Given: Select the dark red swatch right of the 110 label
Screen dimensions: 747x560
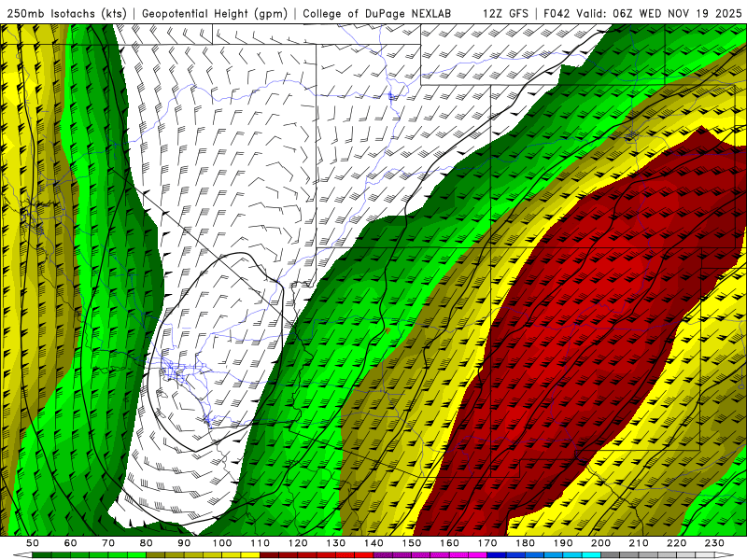Looking at the screenshot, I should pos(269,555).
